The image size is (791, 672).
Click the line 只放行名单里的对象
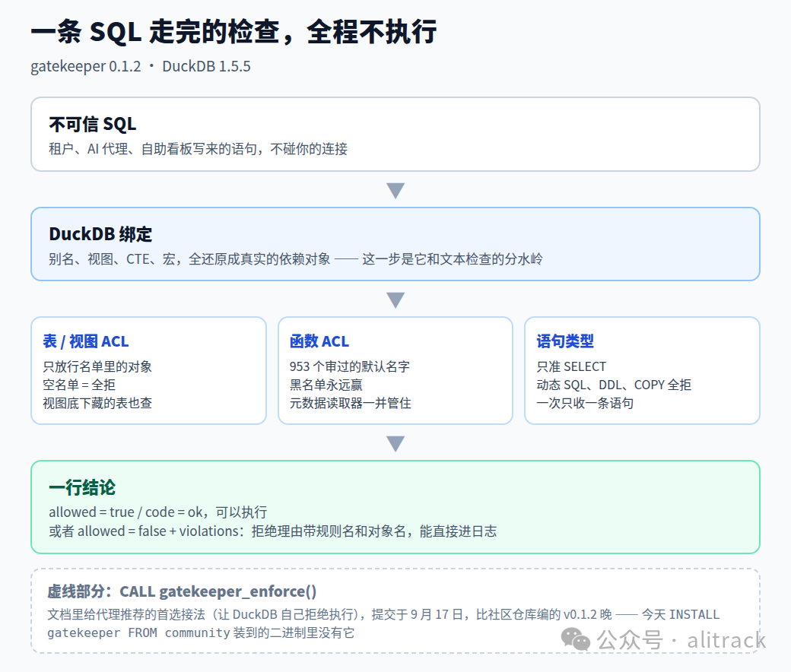(x=97, y=366)
